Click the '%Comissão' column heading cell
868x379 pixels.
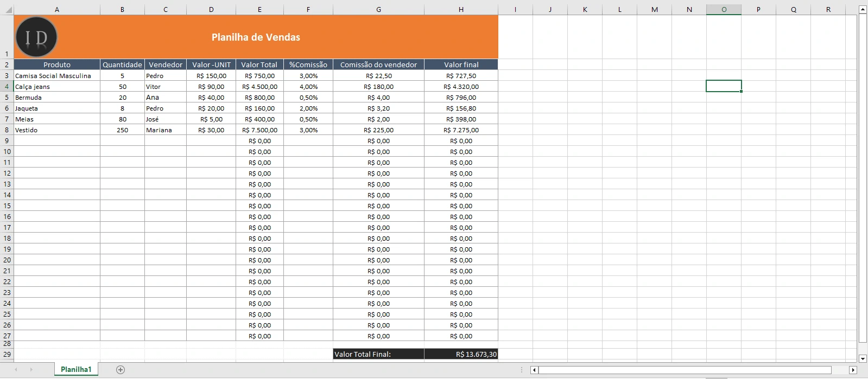(x=308, y=65)
